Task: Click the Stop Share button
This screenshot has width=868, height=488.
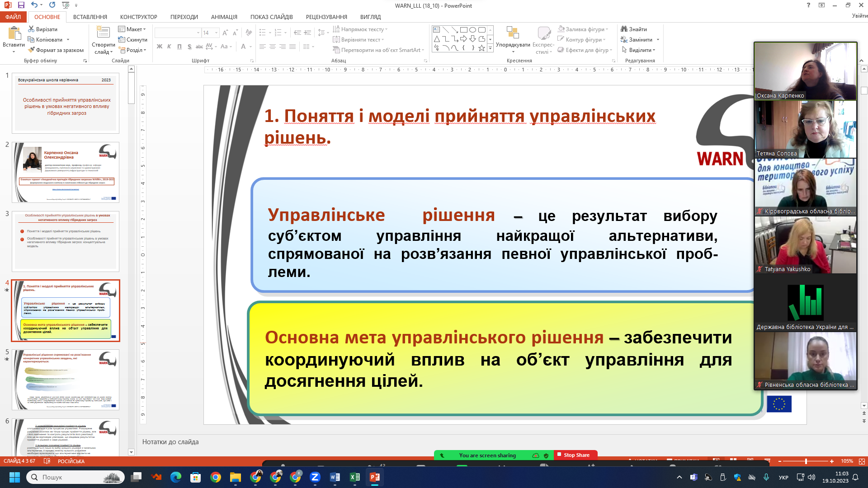Action: [x=576, y=455]
